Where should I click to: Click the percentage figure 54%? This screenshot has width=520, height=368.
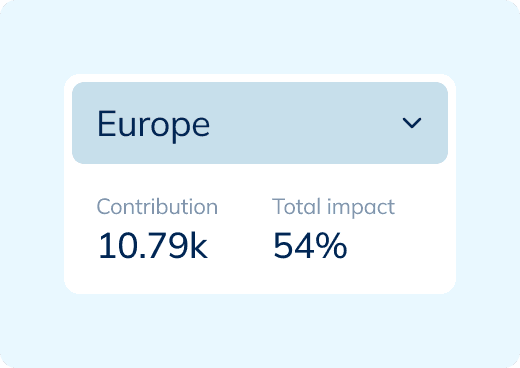[x=310, y=246]
